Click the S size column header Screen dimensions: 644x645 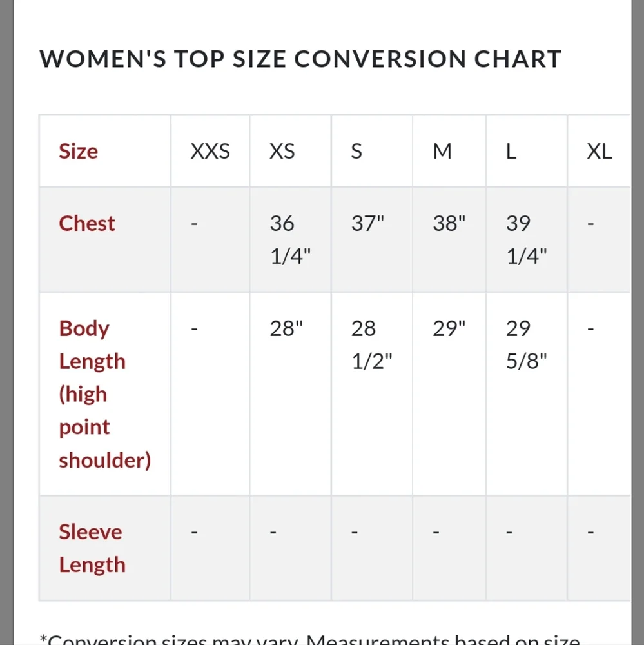point(356,152)
